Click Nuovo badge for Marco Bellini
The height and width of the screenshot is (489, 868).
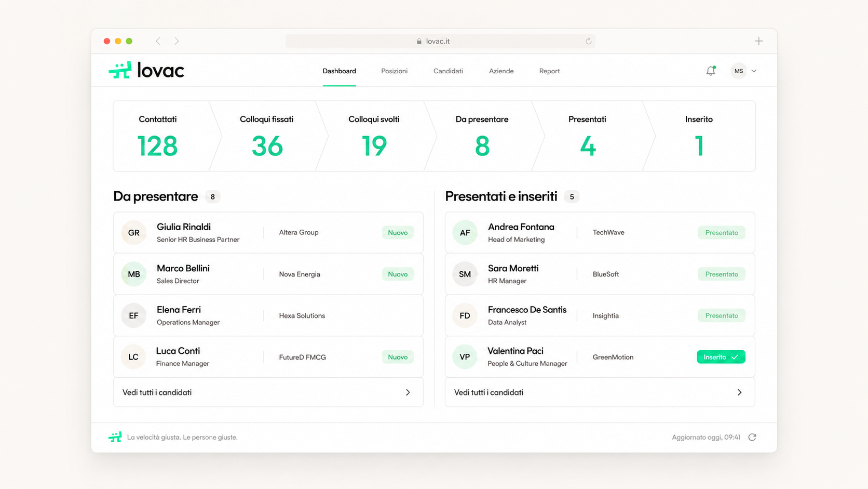click(x=398, y=274)
